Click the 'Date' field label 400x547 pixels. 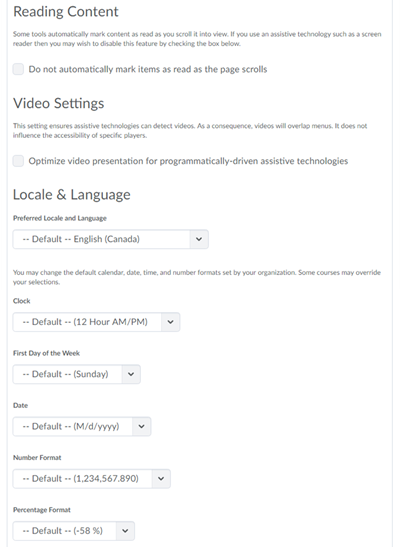click(20, 405)
